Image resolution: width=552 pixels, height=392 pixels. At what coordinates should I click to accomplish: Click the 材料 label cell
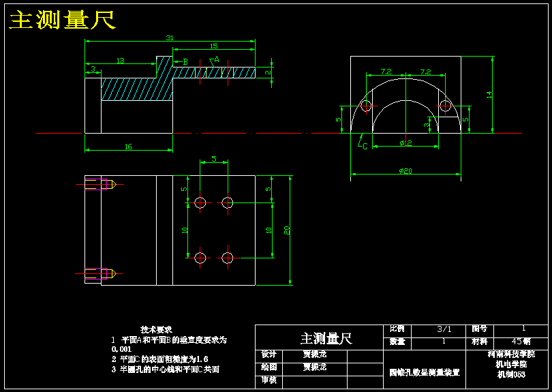coord(480,342)
